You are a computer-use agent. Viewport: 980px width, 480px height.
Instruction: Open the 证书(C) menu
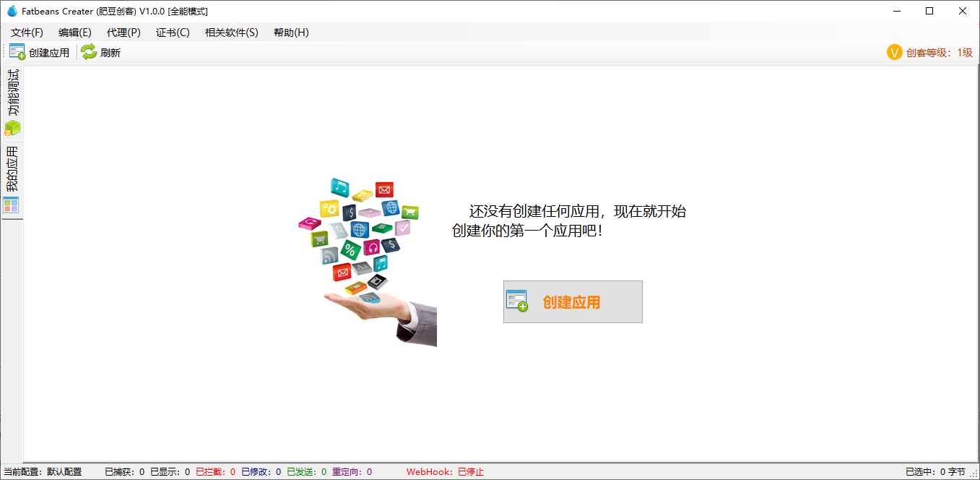[173, 33]
